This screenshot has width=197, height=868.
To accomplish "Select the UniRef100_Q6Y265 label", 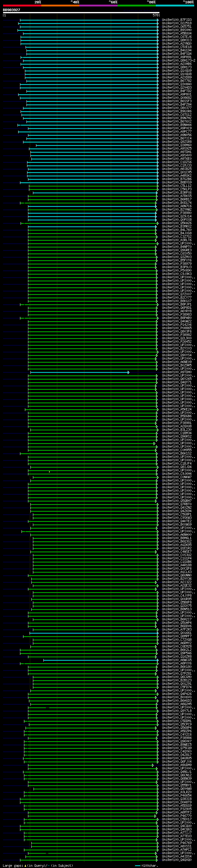I will click(177, 379).
